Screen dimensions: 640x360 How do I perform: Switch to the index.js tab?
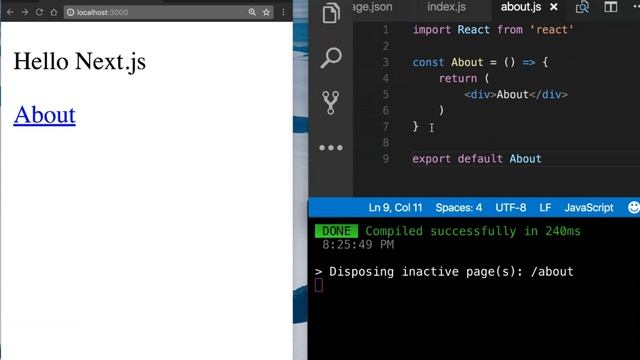pos(447,7)
